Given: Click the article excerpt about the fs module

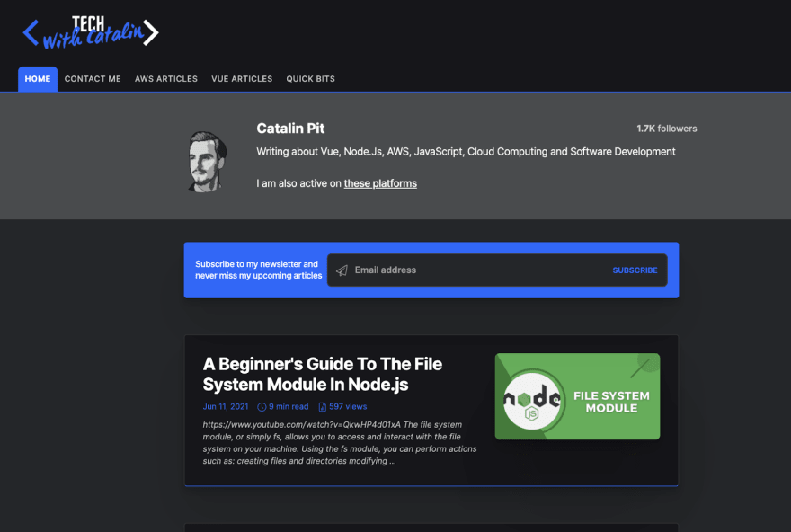Looking at the screenshot, I should tap(340, 443).
